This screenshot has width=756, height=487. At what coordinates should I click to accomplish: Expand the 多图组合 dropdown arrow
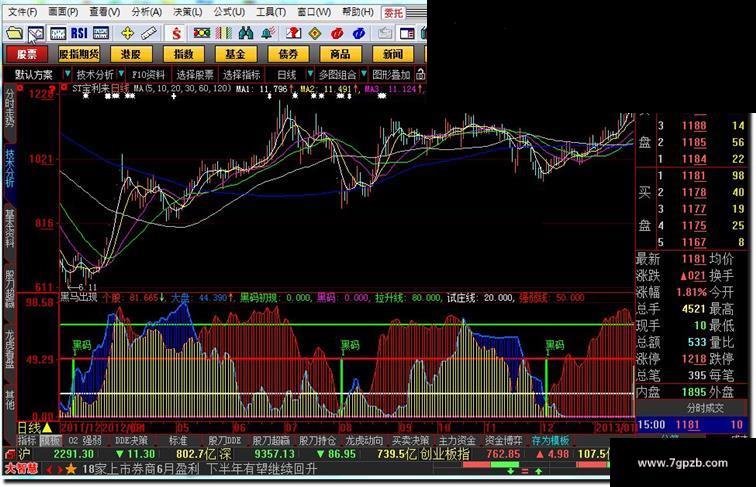[x=364, y=74]
